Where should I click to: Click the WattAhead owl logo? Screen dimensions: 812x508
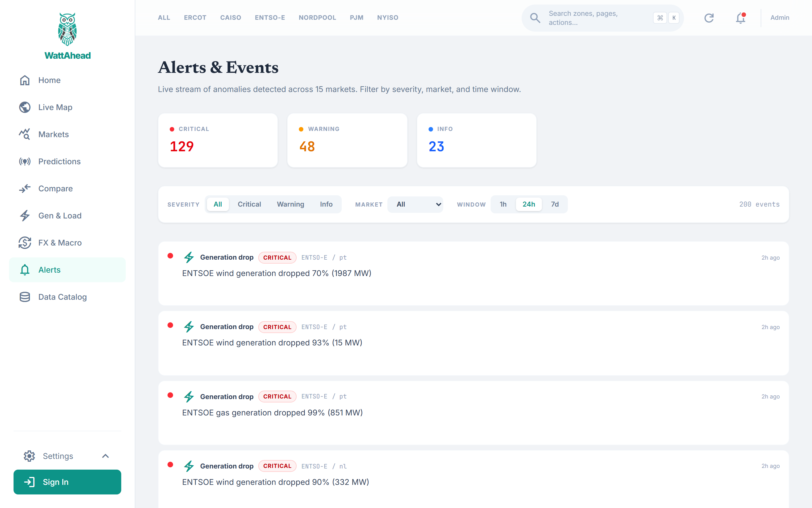pyautogui.click(x=67, y=29)
